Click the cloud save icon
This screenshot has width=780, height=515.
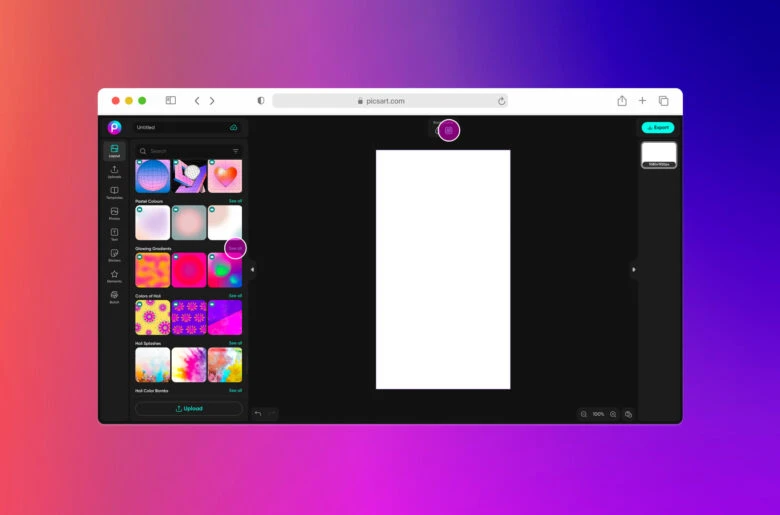coord(234,128)
